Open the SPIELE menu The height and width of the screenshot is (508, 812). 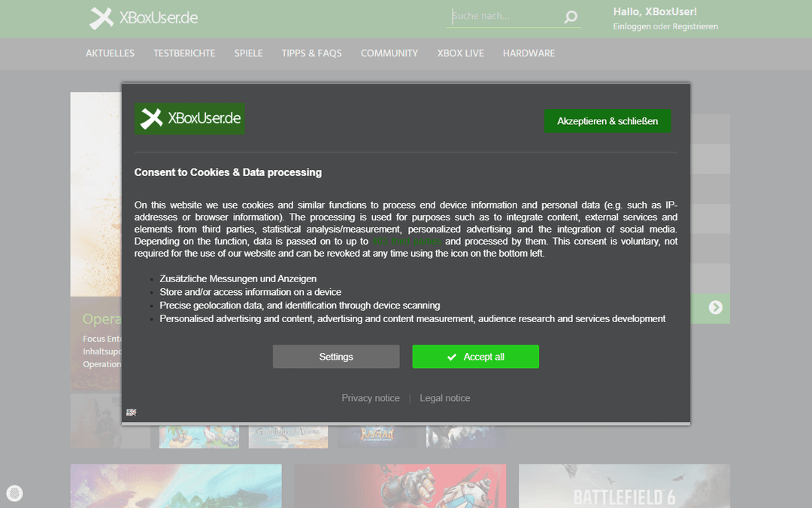[x=249, y=53]
